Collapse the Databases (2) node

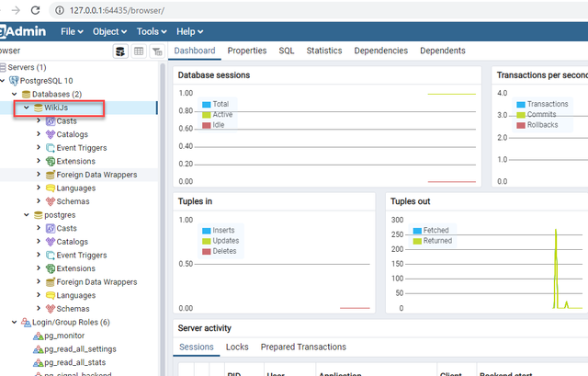coord(15,94)
